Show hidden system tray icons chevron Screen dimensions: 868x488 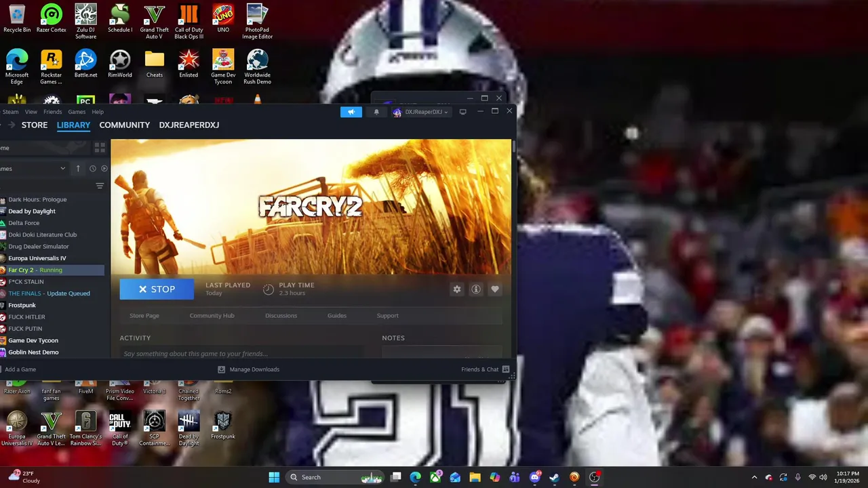(x=754, y=477)
